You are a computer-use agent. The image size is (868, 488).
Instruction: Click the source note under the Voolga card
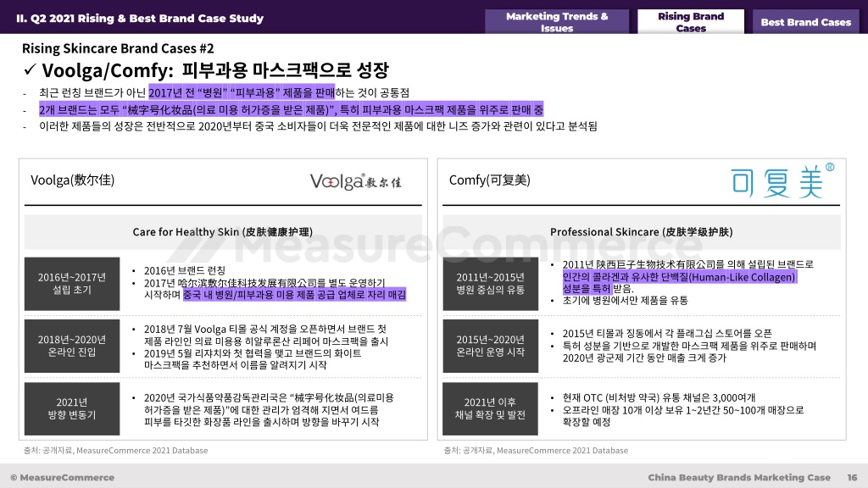pyautogui.click(x=115, y=451)
